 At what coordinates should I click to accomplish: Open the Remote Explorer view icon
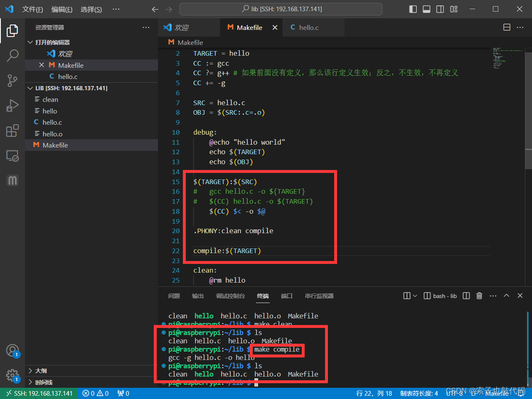coord(12,156)
